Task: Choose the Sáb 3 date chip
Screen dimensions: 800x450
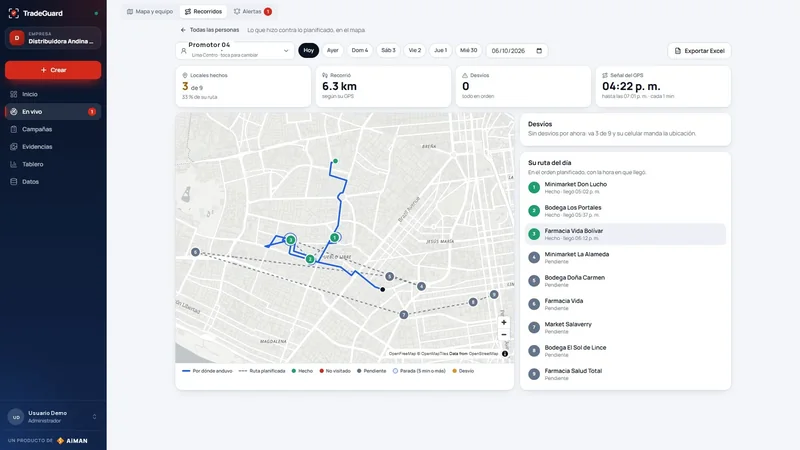Action: [x=388, y=51]
